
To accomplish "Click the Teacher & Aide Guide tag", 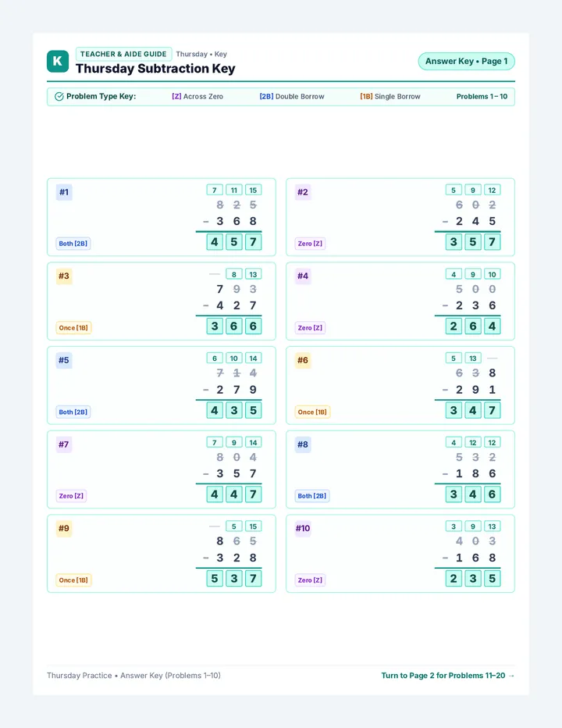I will (123, 54).
